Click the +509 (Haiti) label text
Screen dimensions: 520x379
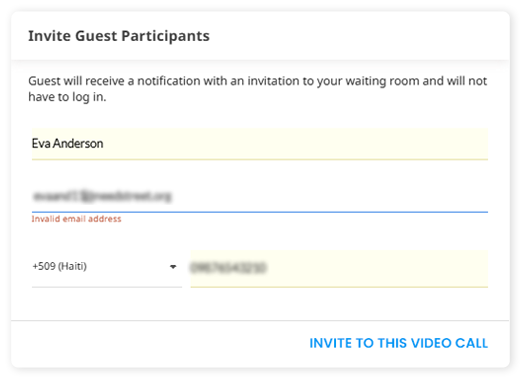(59, 266)
